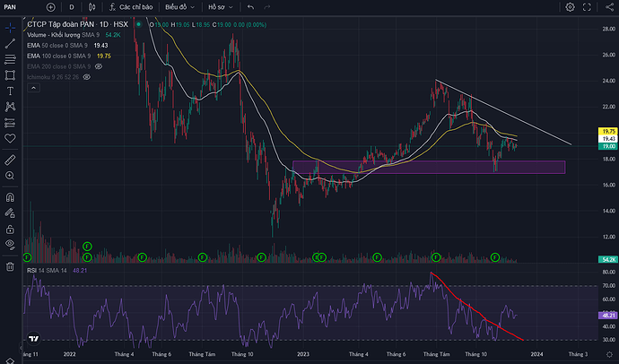Select the text annotation tool
This screenshot has height=364, width=619.
click(x=10, y=91)
